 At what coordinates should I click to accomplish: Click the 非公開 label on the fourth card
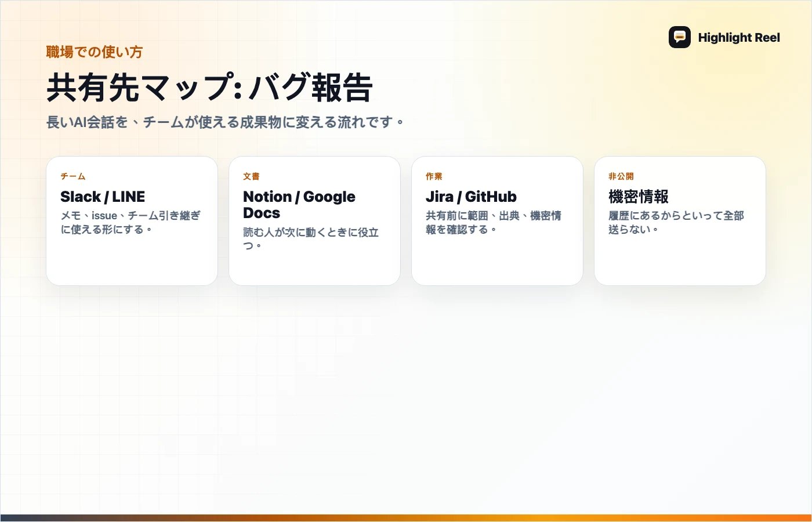[x=621, y=176]
